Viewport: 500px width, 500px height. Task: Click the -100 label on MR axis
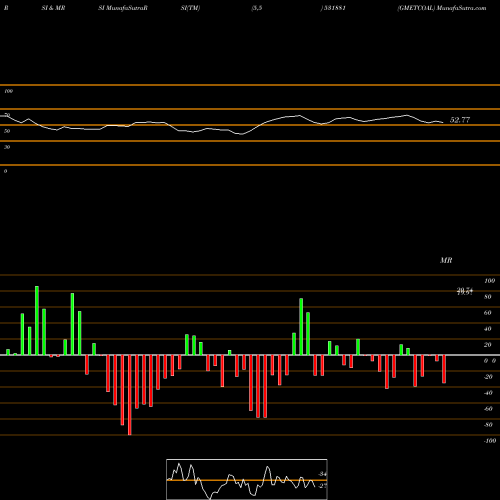click(490, 441)
